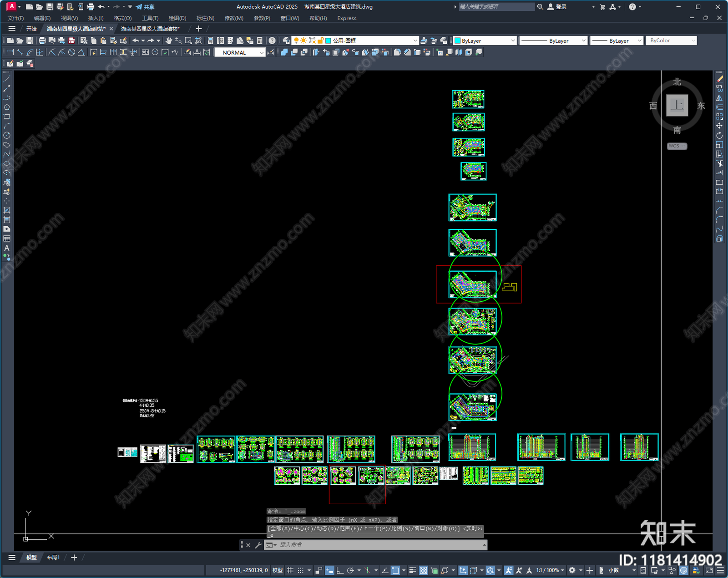
Task: Select the Diameter dimension tool
Action: (71, 52)
